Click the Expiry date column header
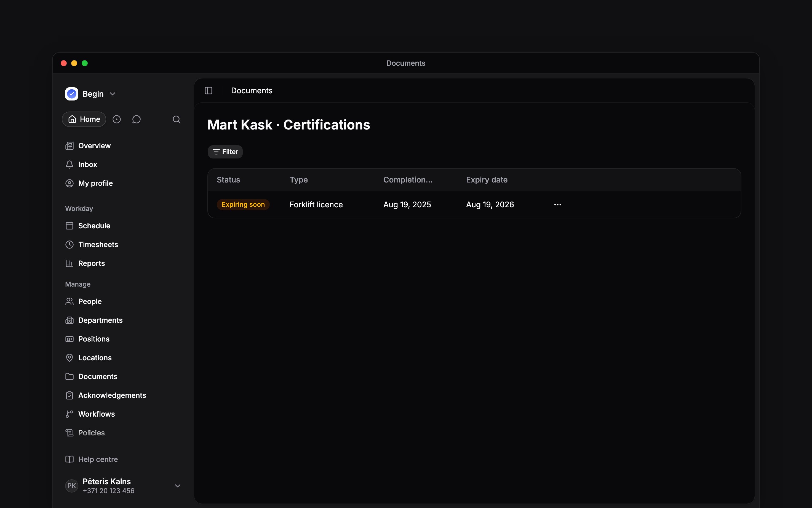Screen dimensions: 812x508 click(487, 180)
